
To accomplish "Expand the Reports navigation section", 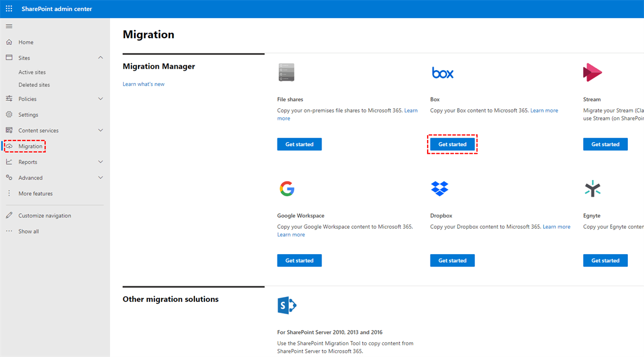I will pos(100,162).
